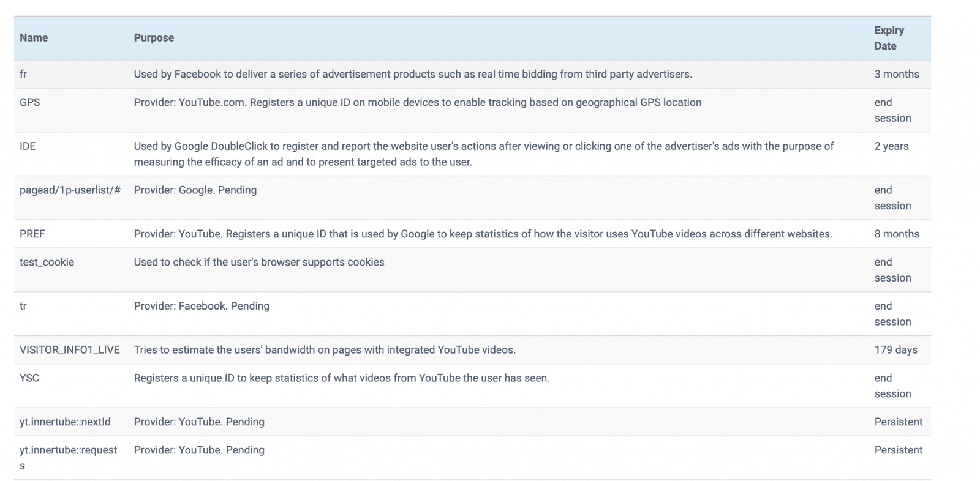The height and width of the screenshot is (481, 980).
Task: Select the VISITOR_INFO1_LIVE cookie name
Action: pyautogui.click(x=70, y=350)
